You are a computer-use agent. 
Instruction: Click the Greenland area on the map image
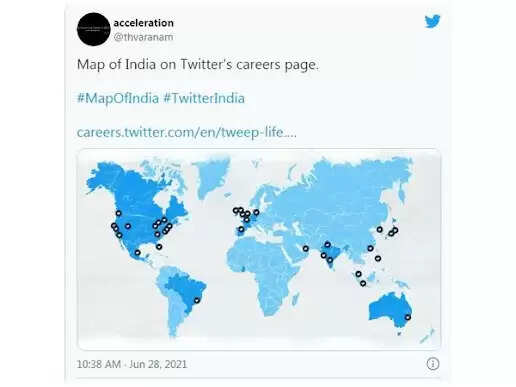coord(212,177)
